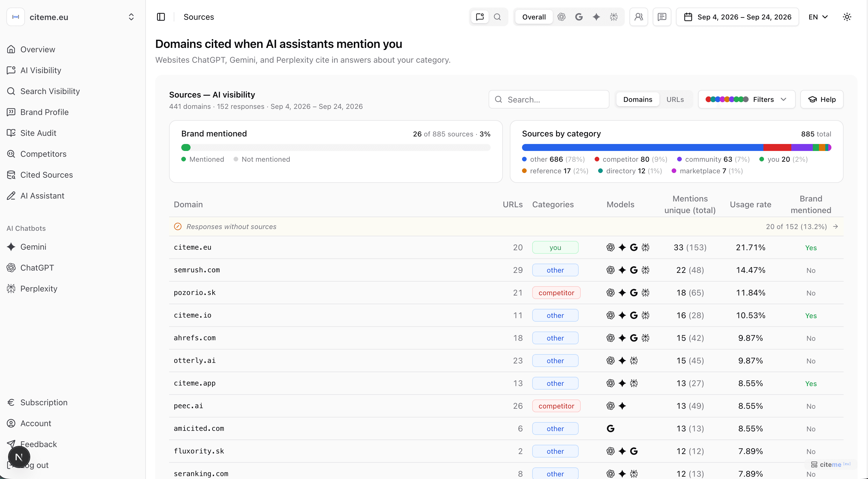Open the ChatGPT chatbot page
This screenshot has height=479, width=868.
click(x=37, y=268)
